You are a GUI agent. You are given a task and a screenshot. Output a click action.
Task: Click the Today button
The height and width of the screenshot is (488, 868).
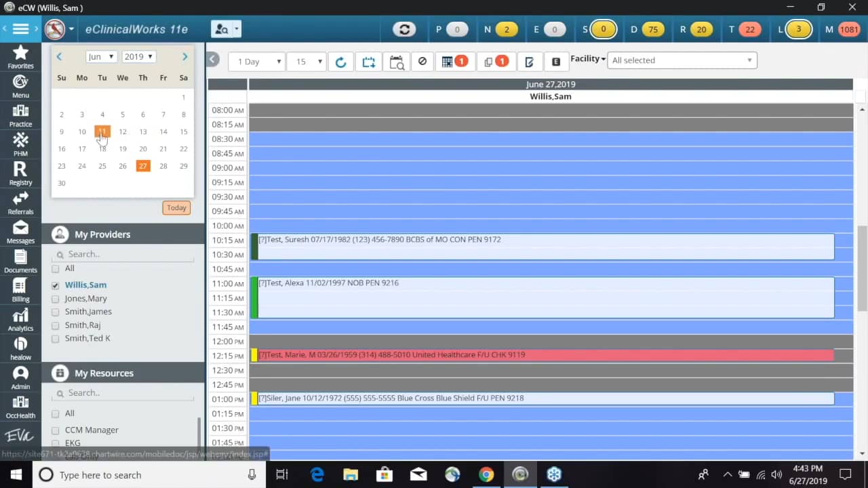click(x=176, y=208)
